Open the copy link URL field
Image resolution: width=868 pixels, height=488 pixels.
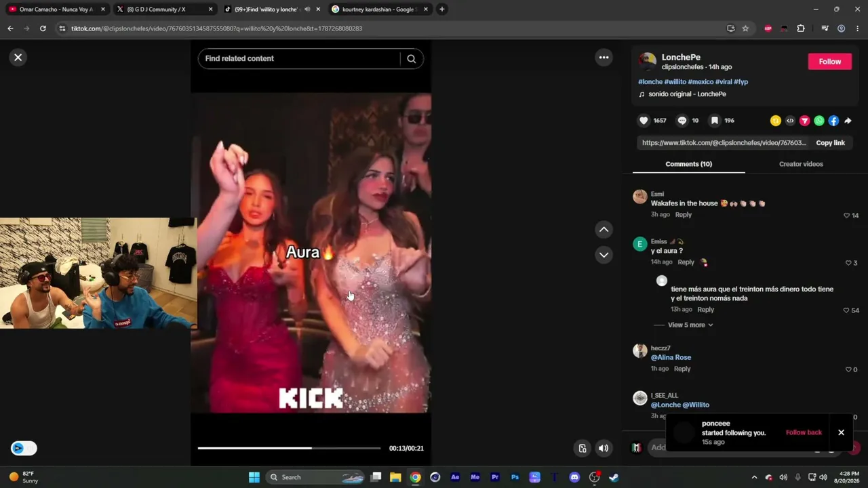click(723, 143)
